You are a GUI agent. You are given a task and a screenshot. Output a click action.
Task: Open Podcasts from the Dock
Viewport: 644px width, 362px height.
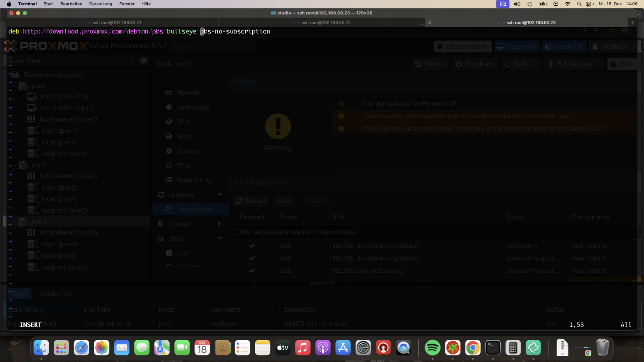coord(323,348)
